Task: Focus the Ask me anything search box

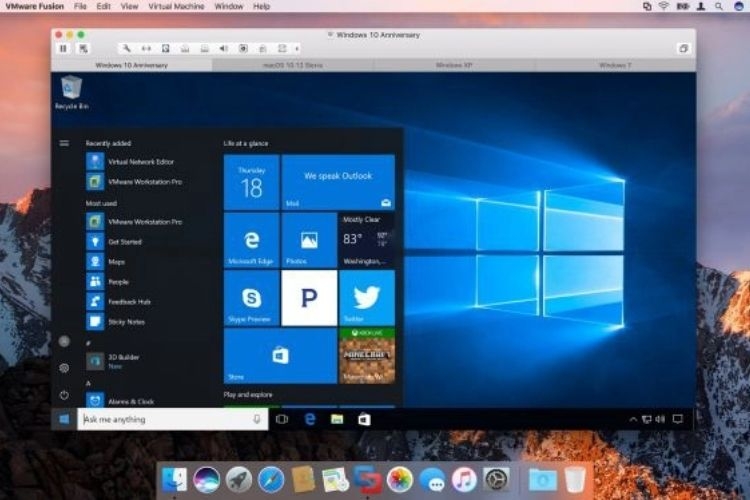Action: [x=173, y=419]
